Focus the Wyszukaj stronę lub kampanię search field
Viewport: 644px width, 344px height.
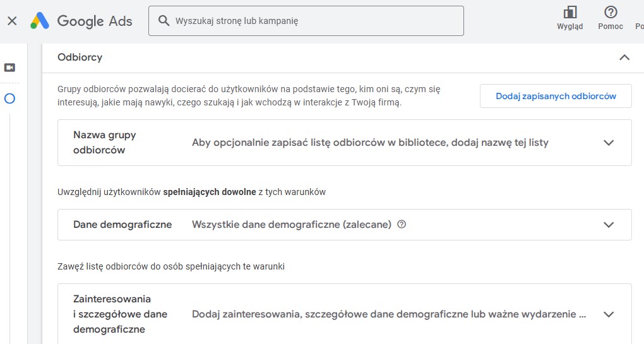coord(316,21)
